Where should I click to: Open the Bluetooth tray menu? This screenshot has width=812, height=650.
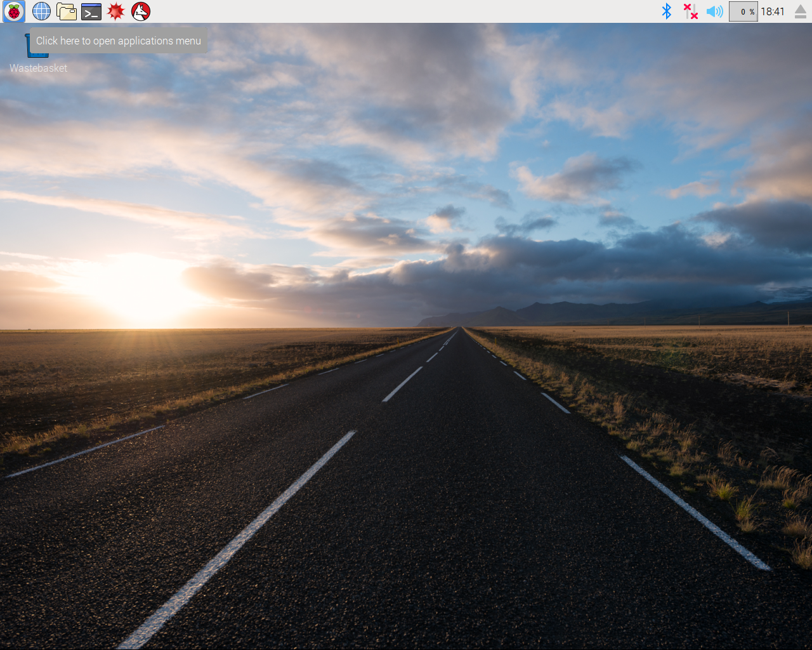click(667, 11)
